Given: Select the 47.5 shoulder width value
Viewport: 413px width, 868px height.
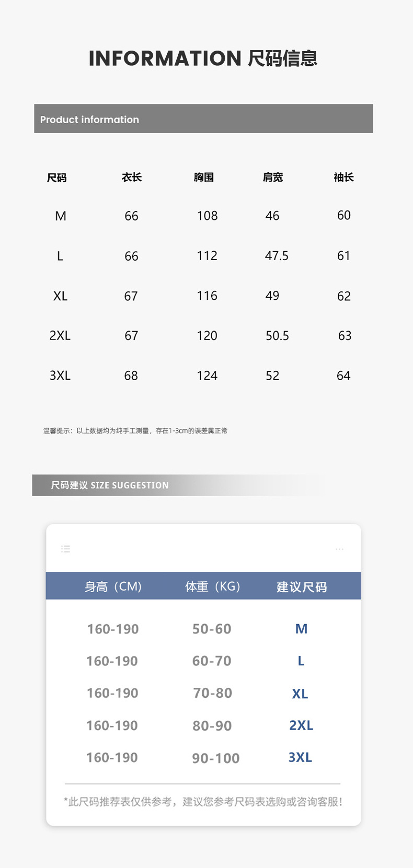Looking at the screenshot, I should 277,256.
